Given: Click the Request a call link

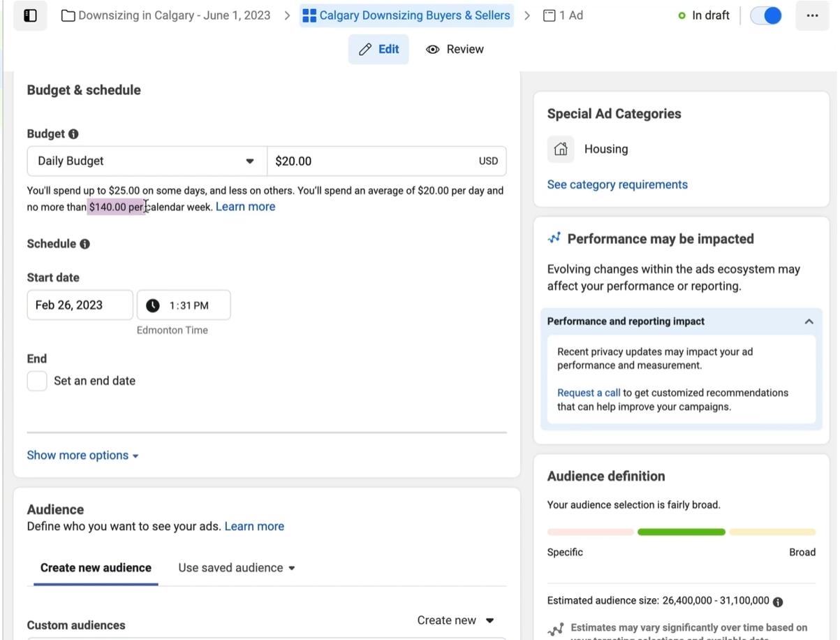Looking at the screenshot, I should pos(589,393).
